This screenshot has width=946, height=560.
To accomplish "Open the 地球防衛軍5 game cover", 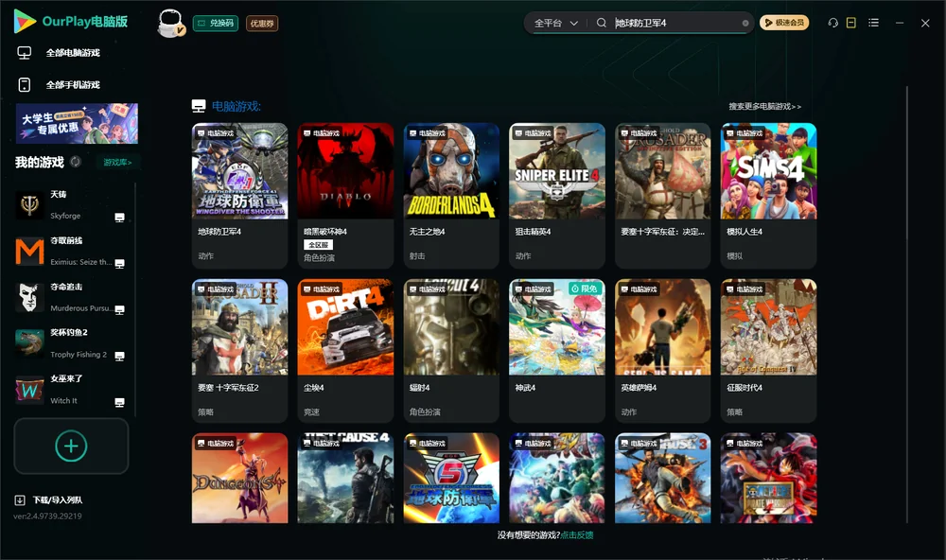I will click(x=451, y=478).
